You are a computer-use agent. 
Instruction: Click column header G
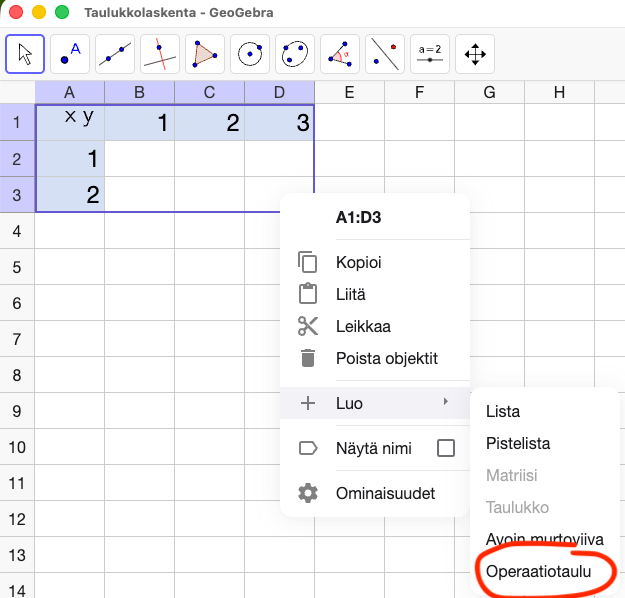[489, 93]
